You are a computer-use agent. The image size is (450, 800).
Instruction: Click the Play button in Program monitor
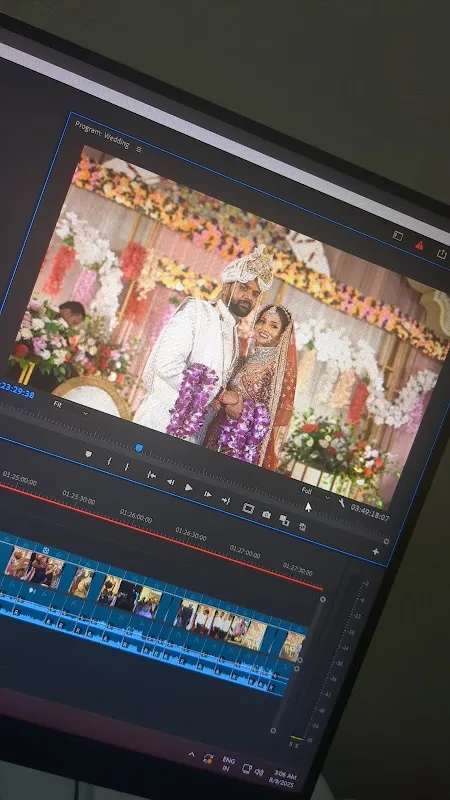coord(188,487)
